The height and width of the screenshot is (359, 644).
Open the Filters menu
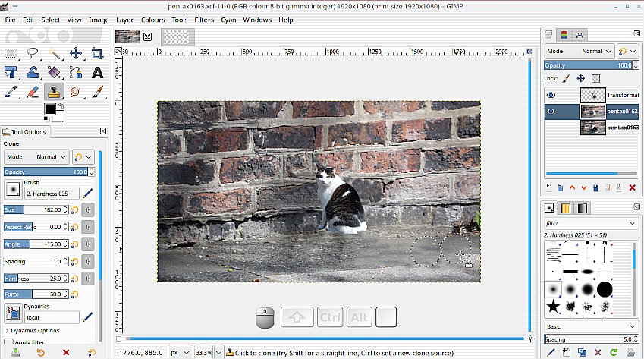(x=203, y=20)
